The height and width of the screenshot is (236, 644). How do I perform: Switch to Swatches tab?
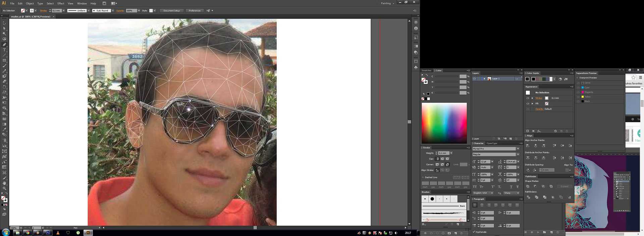(427, 70)
